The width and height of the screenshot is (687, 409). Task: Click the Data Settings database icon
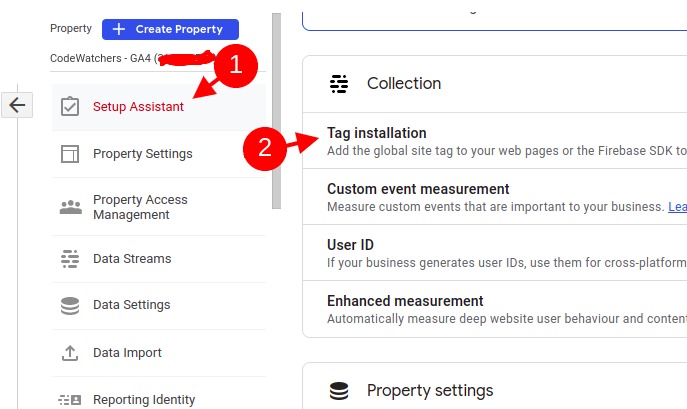70,305
